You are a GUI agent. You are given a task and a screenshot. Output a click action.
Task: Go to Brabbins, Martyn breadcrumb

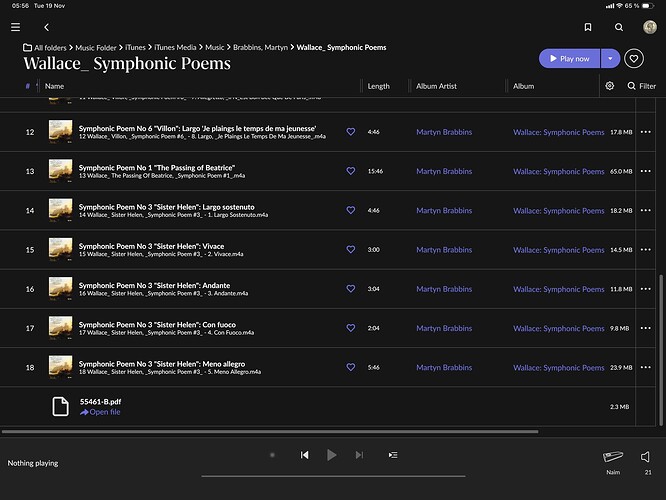260,48
